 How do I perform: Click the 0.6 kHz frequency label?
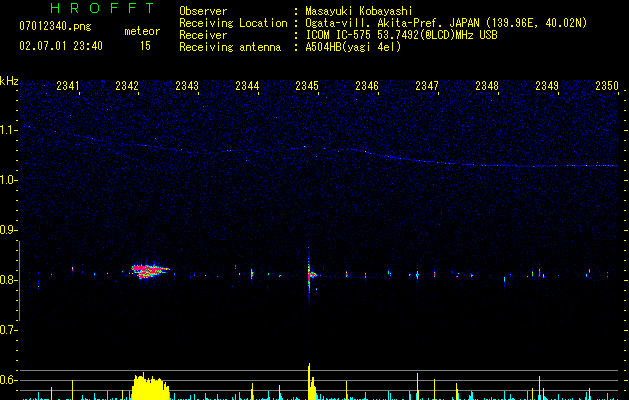click(8, 380)
